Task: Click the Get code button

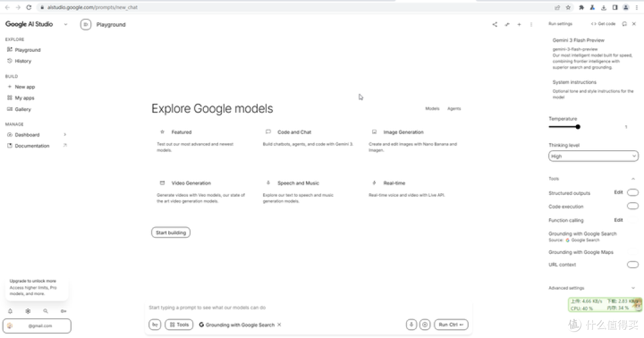Action: point(603,24)
